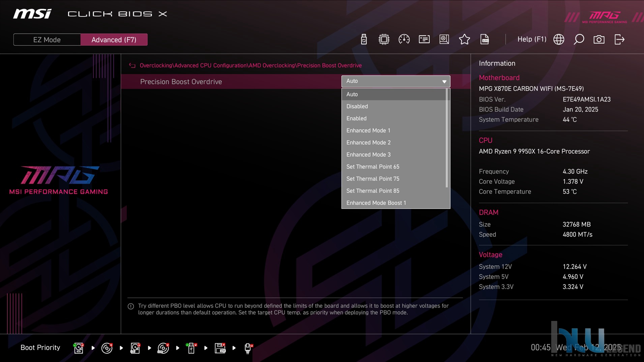Go back using the breadcrumb return arrow
This screenshot has height=362, width=644.
coord(132,65)
